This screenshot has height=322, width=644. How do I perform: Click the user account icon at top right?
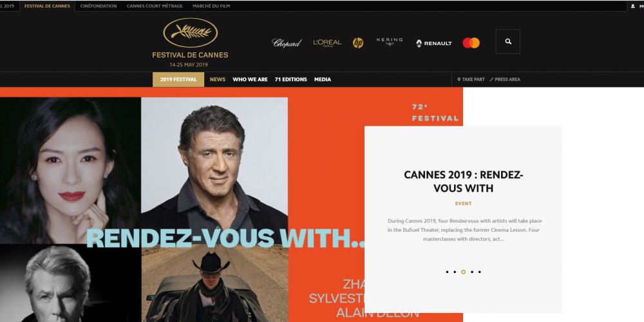(633, 6)
